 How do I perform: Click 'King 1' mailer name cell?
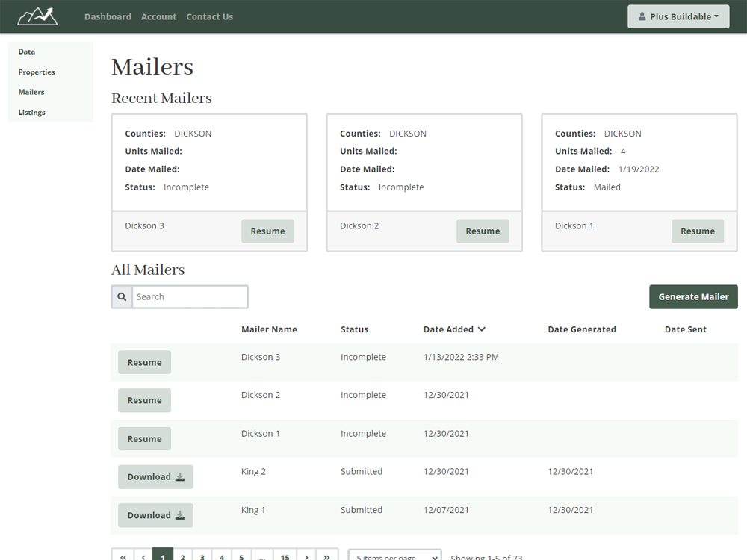pos(253,510)
